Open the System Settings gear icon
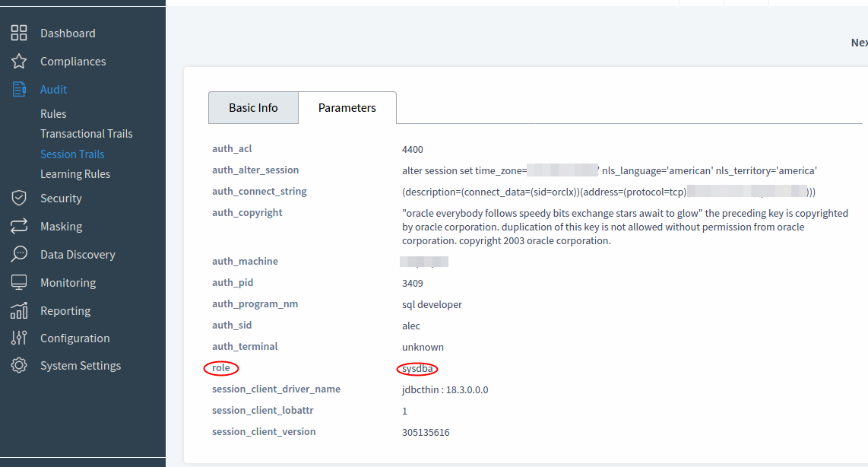868x467 pixels. (21, 365)
